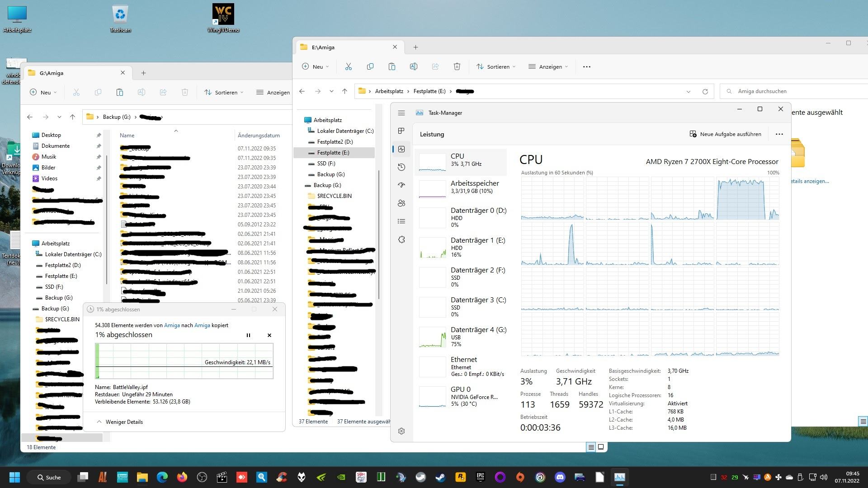The image size is (868, 488).
Task: Click Rename icon in E:\Amiga Explorer toolbar
Action: coord(413,66)
